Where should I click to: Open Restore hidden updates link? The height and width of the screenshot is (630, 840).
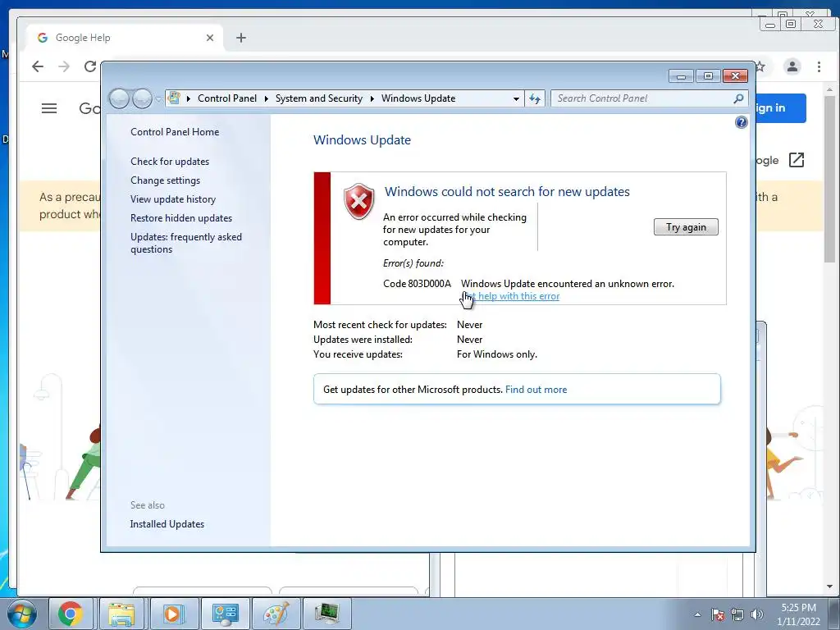pos(181,218)
